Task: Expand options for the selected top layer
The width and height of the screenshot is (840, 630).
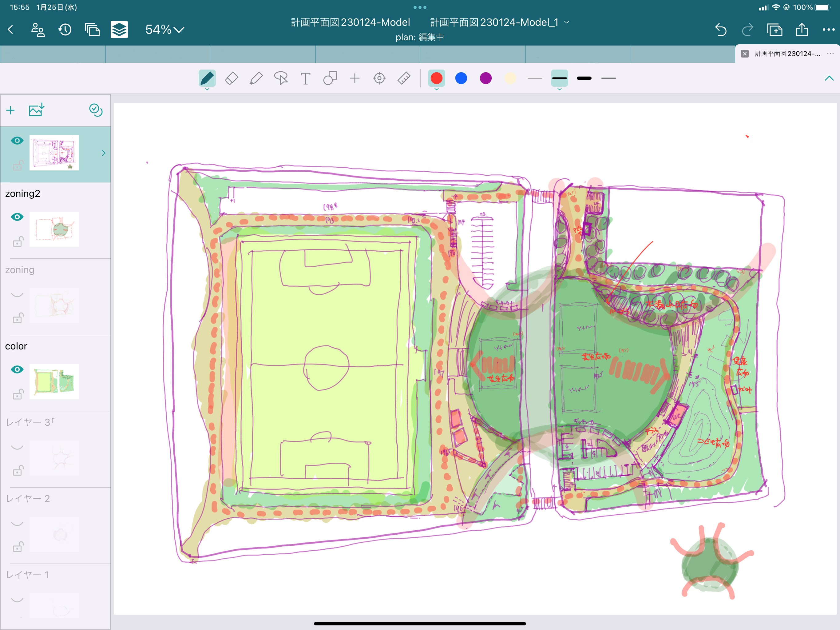Action: (103, 153)
